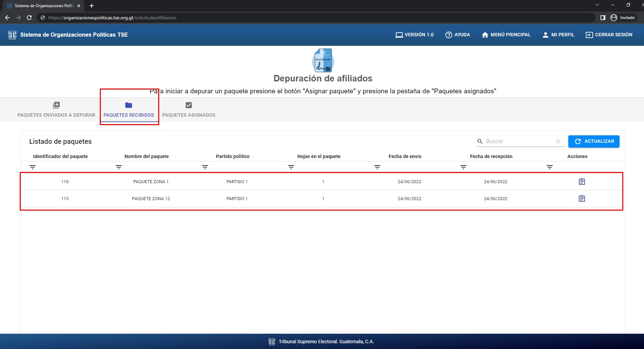Click the TSE logo in the header
Image resolution: width=644 pixels, height=349 pixels.
pyautogui.click(x=12, y=35)
